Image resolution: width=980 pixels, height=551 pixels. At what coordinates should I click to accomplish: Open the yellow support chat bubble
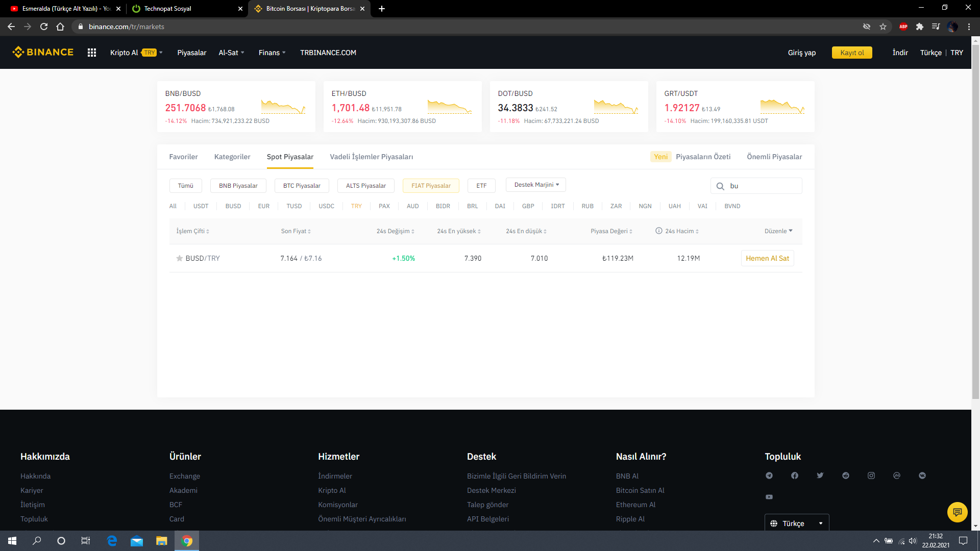(957, 512)
